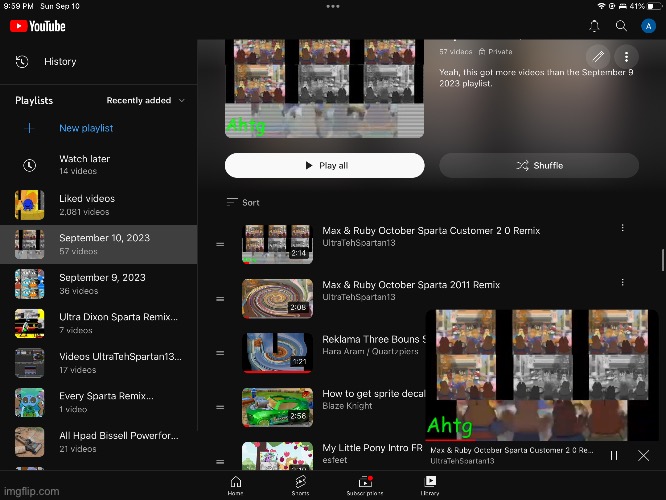This screenshot has height=500, width=666.
Task: Click the vertical scrollbar on the right
Action: 663,260
